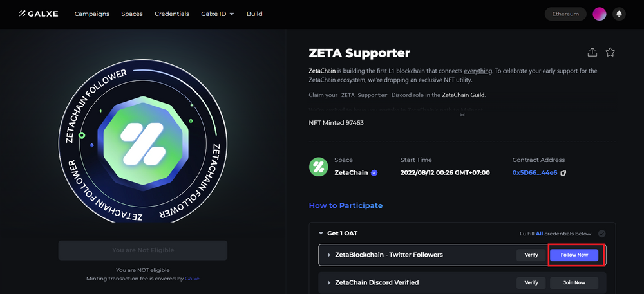This screenshot has height=294, width=644.
Task: Favorite the campaign with star icon
Action: 611,52
